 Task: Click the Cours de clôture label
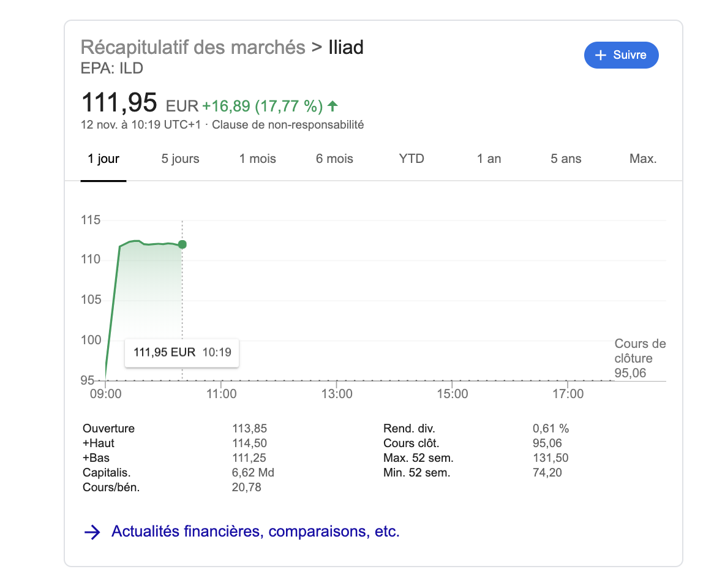pos(640,351)
